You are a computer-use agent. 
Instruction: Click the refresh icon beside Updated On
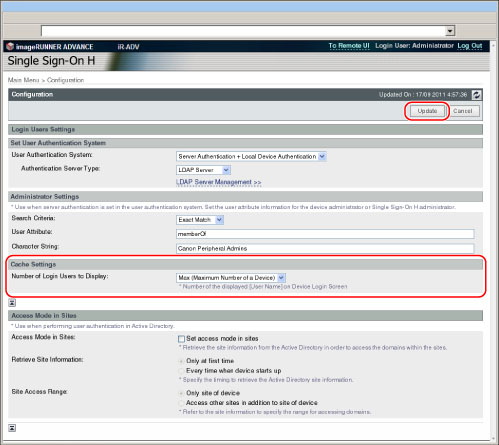[476, 95]
